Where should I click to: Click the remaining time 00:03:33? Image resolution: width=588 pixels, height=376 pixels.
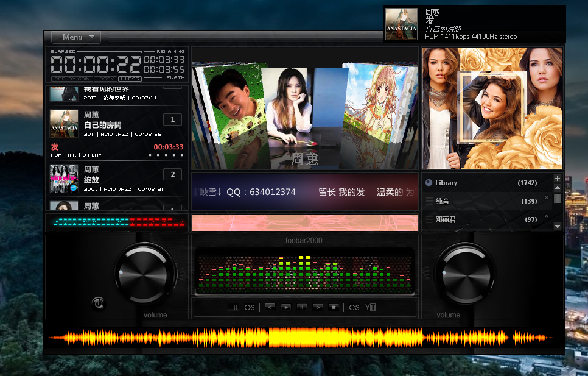point(164,60)
